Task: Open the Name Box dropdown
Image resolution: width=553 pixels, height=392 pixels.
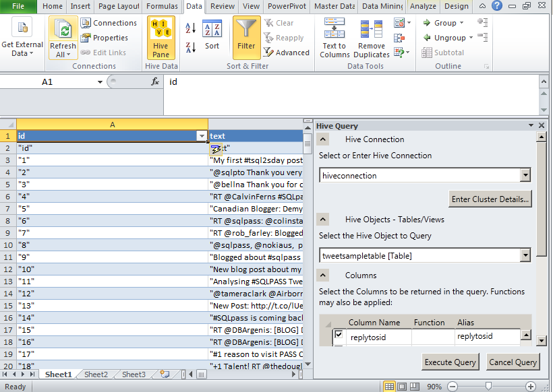Action: (x=100, y=82)
